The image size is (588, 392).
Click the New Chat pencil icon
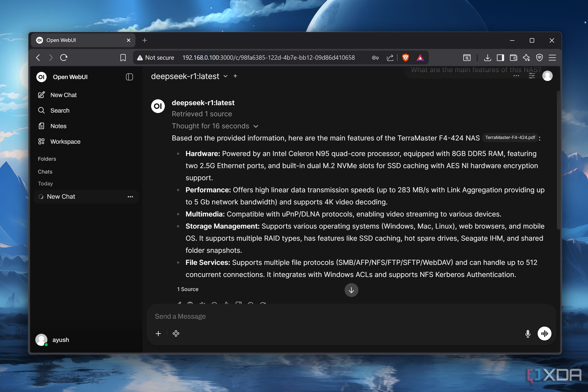coord(42,95)
